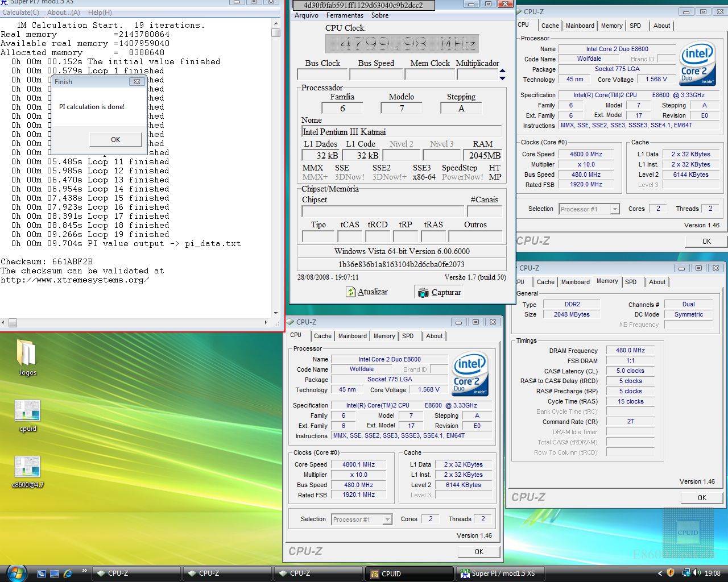Switch to Mainboard tab in top-right CPU-Z
The image size is (728, 582).
pyautogui.click(x=580, y=26)
